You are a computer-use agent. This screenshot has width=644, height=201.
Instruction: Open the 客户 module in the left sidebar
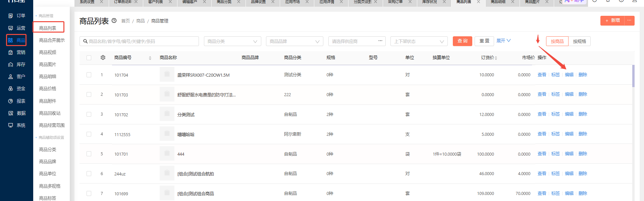point(17,76)
